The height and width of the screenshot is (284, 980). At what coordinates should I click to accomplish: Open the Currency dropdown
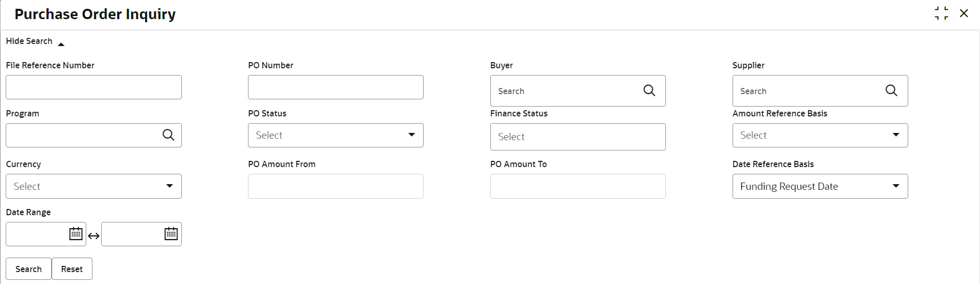[169, 186]
